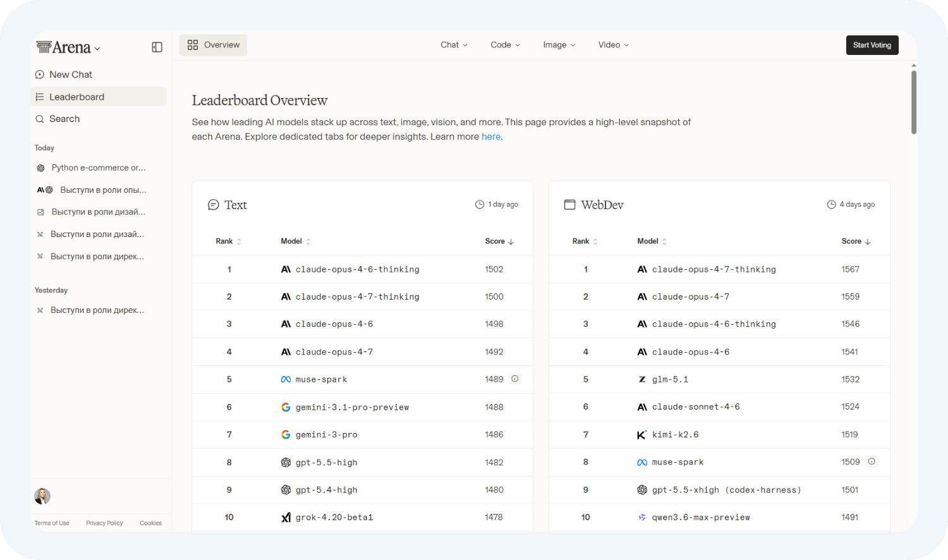Click the Kimi logo beside kimi-k2.6
Image resolution: width=948 pixels, height=560 pixels.
tap(642, 435)
